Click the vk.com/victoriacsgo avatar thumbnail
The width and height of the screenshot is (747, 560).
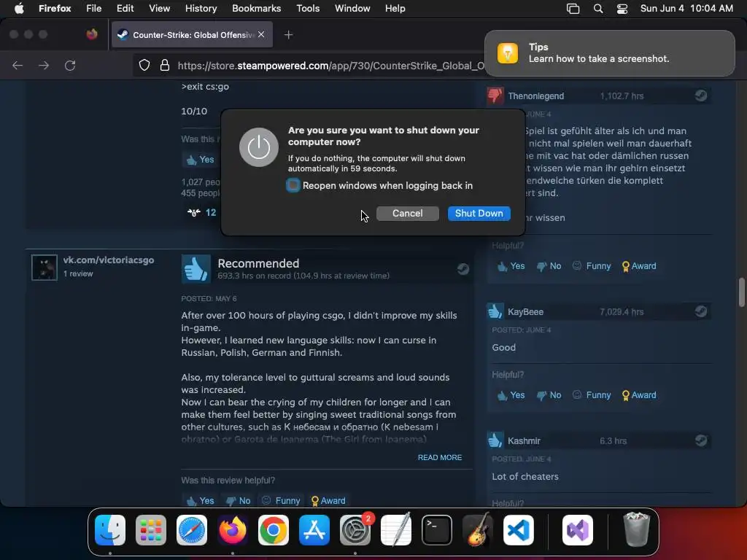[44, 267]
